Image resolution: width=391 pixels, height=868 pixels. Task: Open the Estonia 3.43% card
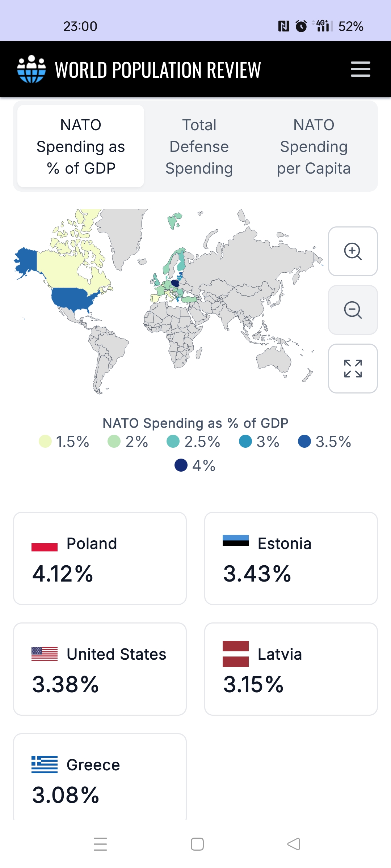[x=291, y=558]
